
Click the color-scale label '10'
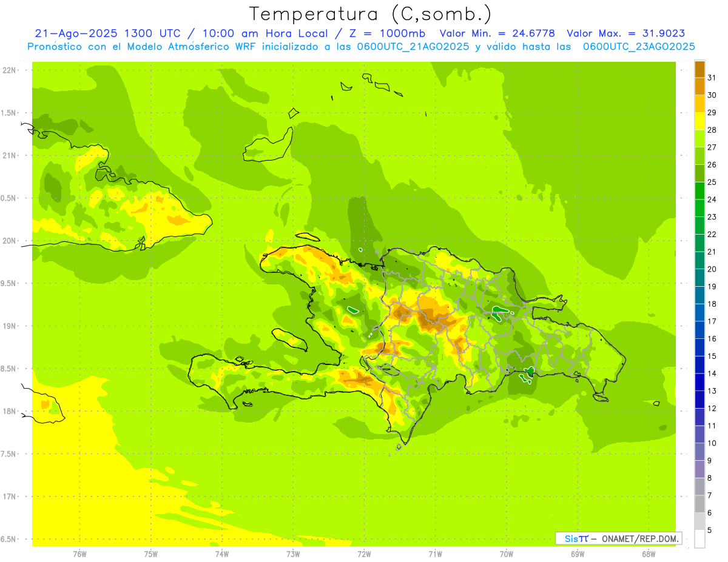click(x=712, y=443)
